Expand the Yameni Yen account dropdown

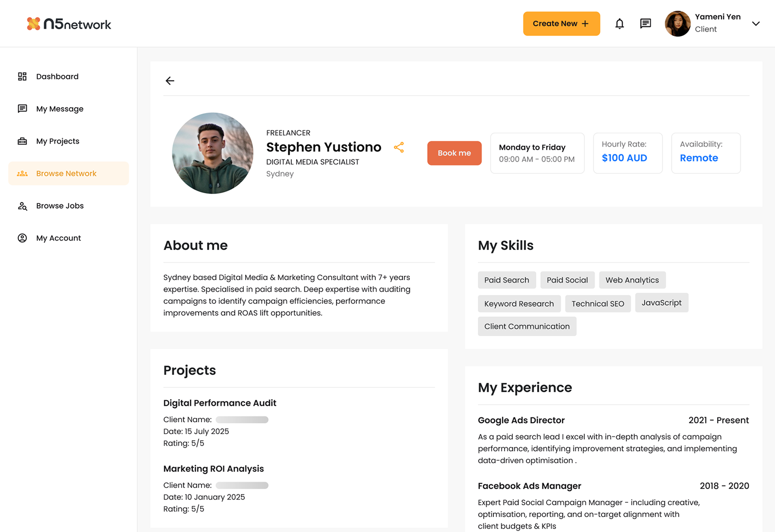coord(756,23)
